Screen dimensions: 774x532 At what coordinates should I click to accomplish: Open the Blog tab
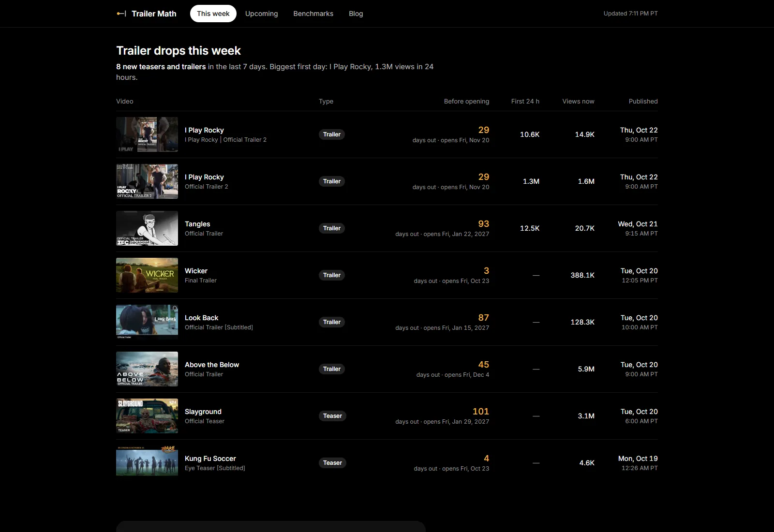[356, 14]
